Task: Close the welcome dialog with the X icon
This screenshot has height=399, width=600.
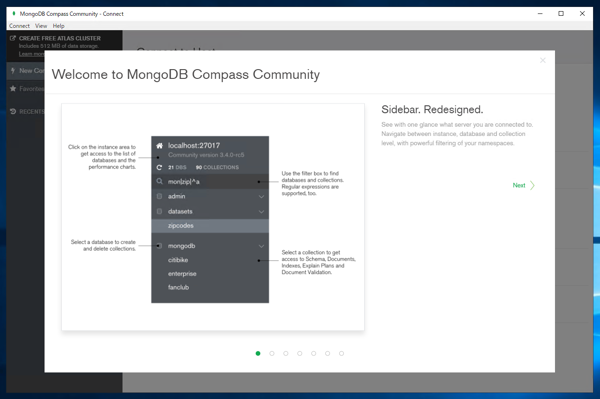Action: 543,60
